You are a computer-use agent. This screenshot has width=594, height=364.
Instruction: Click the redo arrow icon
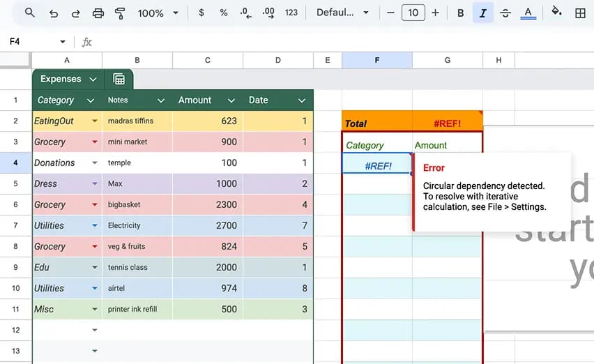coord(76,13)
